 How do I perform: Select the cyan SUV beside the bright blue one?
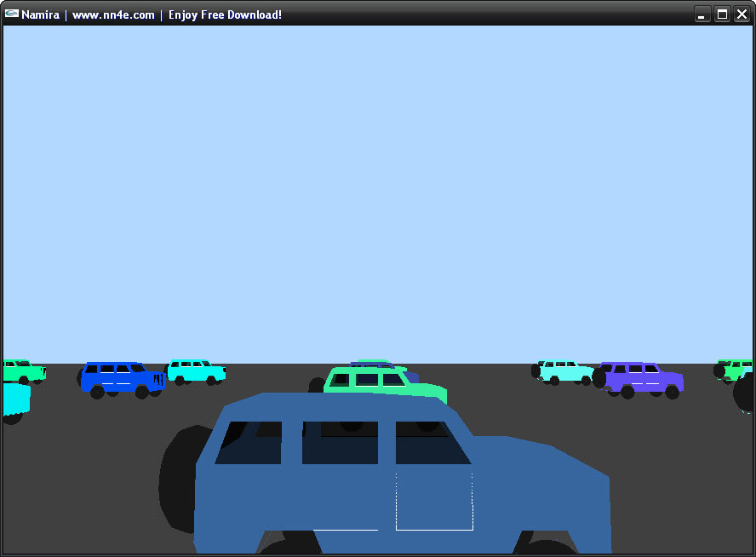(196, 372)
